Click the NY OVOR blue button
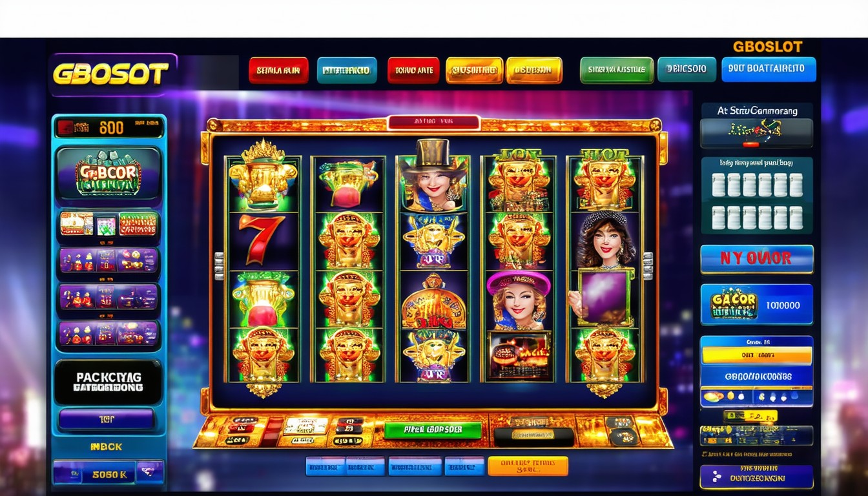Screen dimensions: 868x496 [x=756, y=259]
